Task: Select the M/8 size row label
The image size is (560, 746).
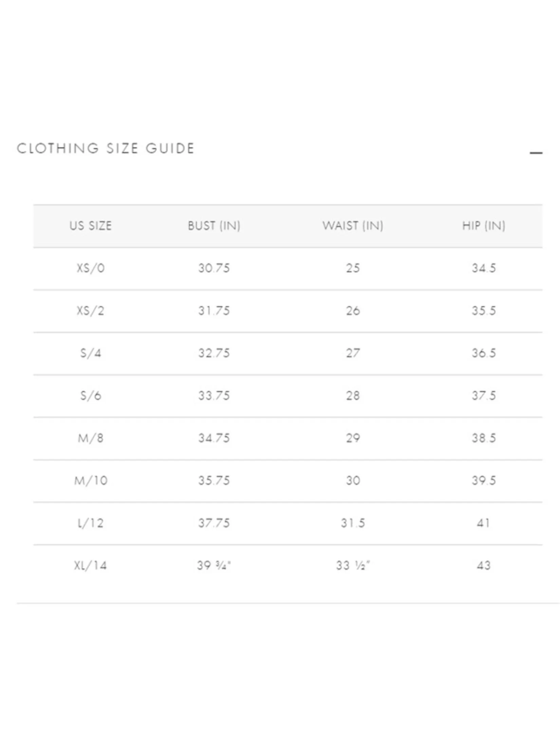Action: [91, 438]
